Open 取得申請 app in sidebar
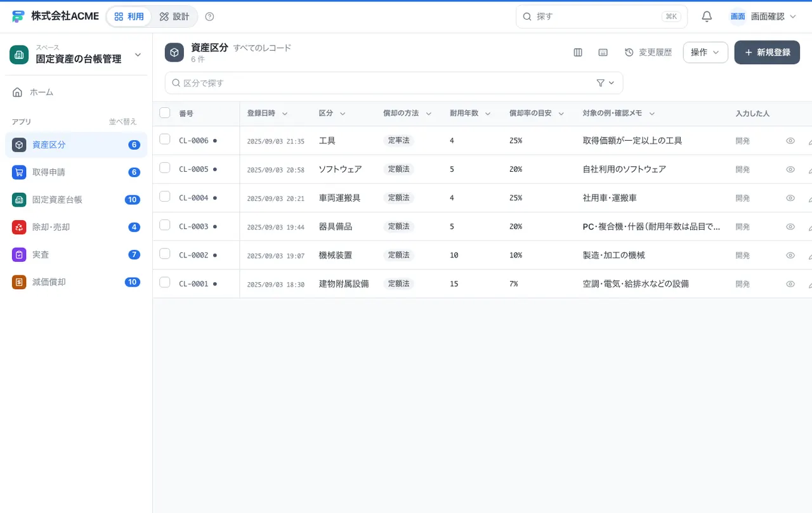The width and height of the screenshot is (812, 513). pyautogui.click(x=76, y=172)
